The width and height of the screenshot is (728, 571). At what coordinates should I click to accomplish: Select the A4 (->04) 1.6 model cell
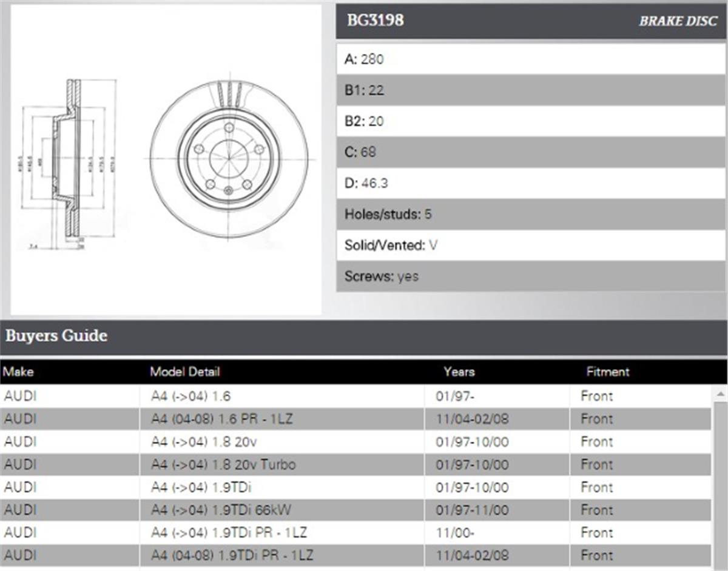click(x=282, y=396)
